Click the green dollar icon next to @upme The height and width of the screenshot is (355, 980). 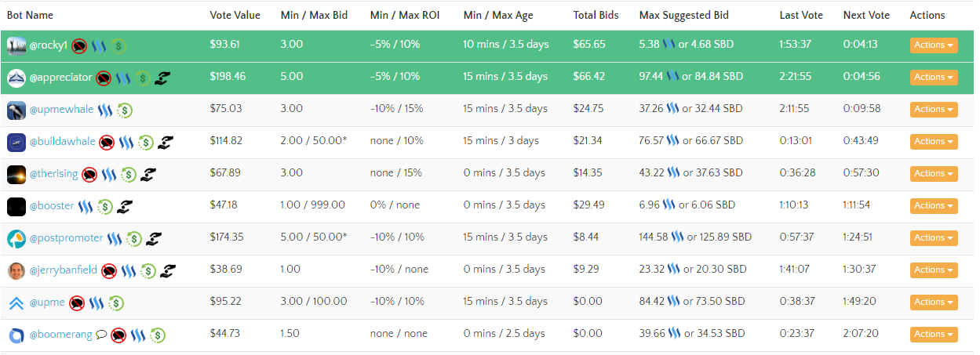click(x=116, y=303)
